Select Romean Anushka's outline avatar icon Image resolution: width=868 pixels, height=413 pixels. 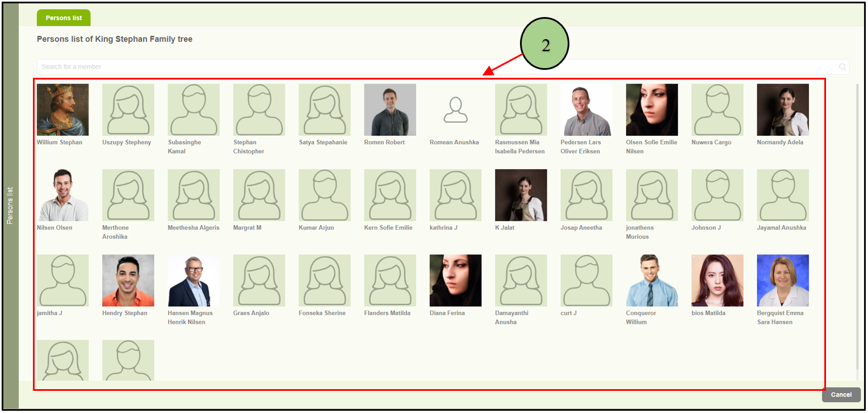[x=455, y=110]
